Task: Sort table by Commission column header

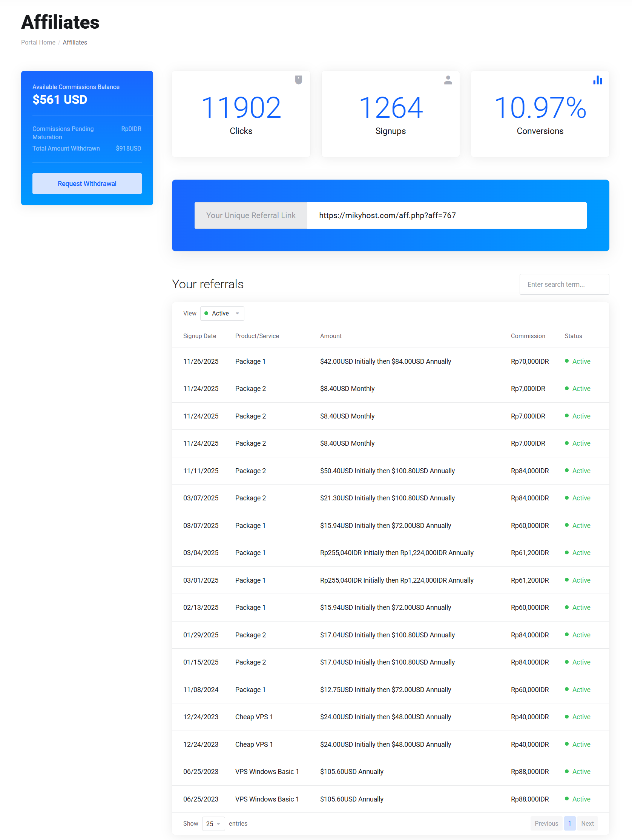Action: pyautogui.click(x=528, y=336)
